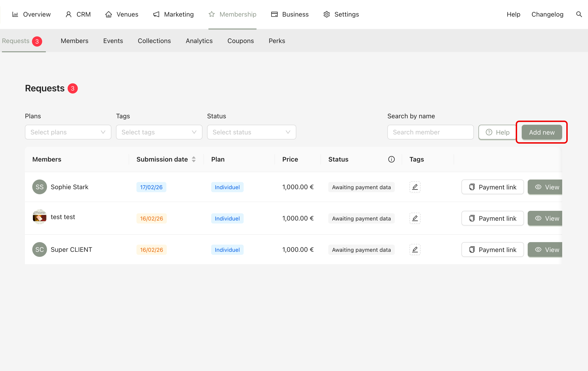This screenshot has height=371, width=588.
Task: Click test test's avatar thumbnail
Action: 40,217
